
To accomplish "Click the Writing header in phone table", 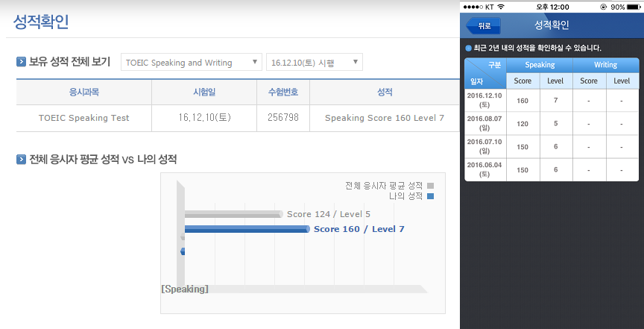I will pyautogui.click(x=606, y=65).
